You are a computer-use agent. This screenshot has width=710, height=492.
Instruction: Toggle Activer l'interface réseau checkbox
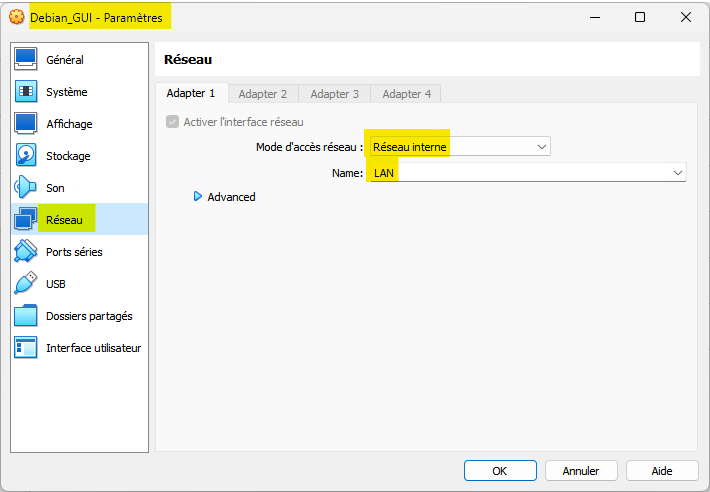[x=173, y=122]
